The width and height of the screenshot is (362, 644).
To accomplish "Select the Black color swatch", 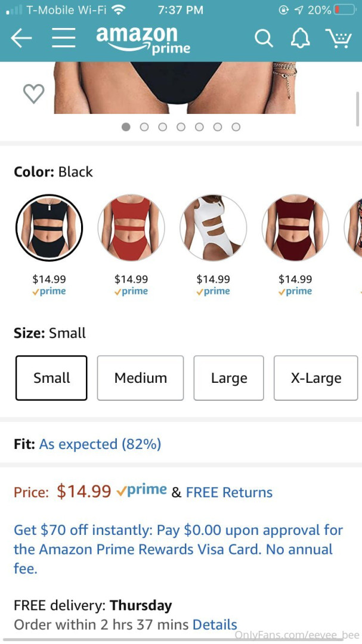I will pos(49,228).
